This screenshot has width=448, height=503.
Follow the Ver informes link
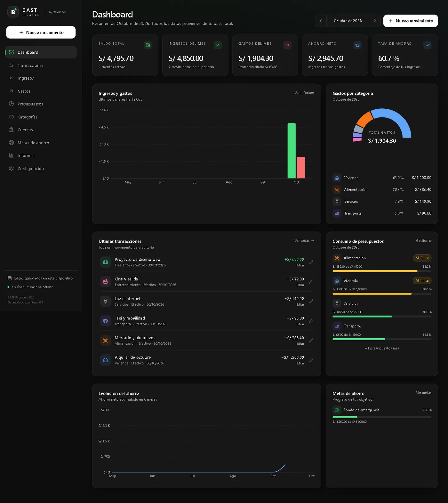(304, 93)
